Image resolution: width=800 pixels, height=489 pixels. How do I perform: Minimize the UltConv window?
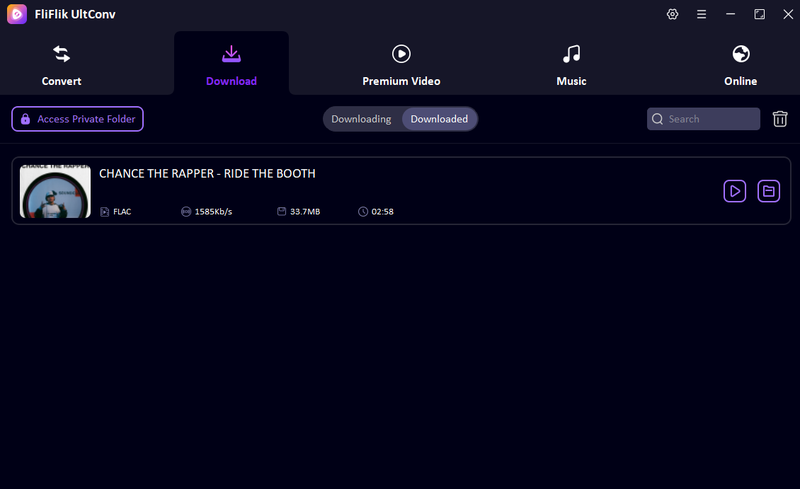coord(731,14)
